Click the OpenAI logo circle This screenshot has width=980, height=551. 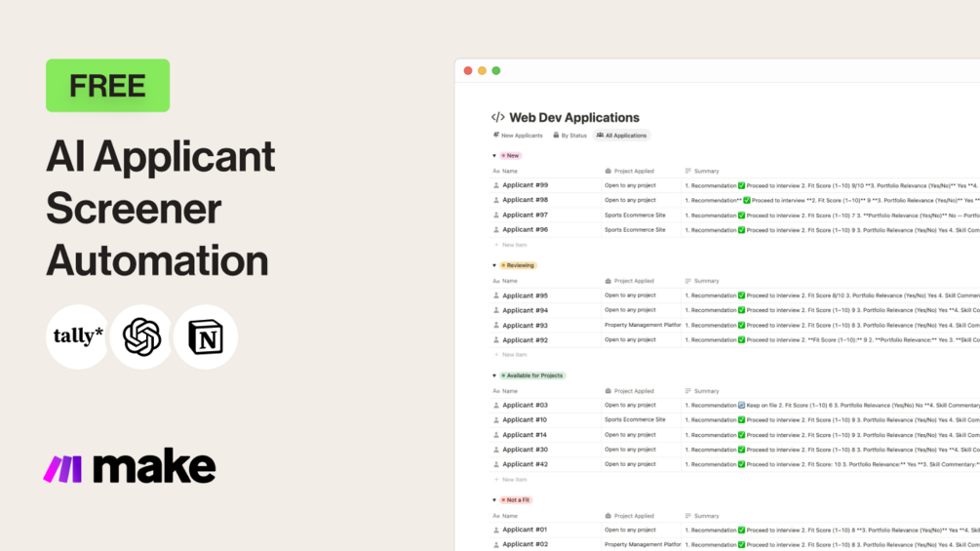coord(141,336)
